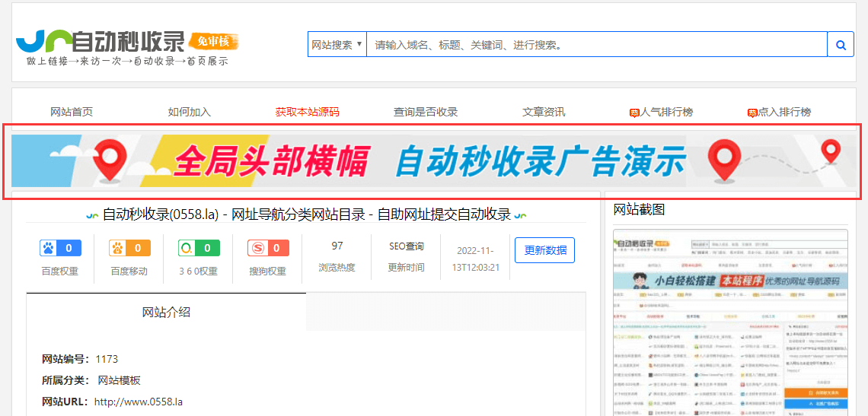Image resolution: width=868 pixels, height=416 pixels.
Task: Open 查询是否收录 page
Action: tap(425, 112)
